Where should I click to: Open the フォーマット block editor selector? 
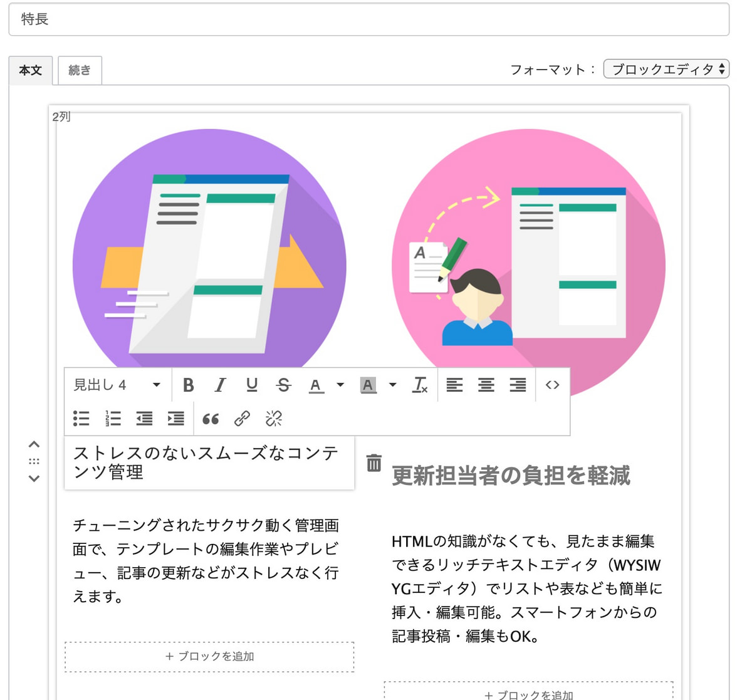[x=666, y=69]
